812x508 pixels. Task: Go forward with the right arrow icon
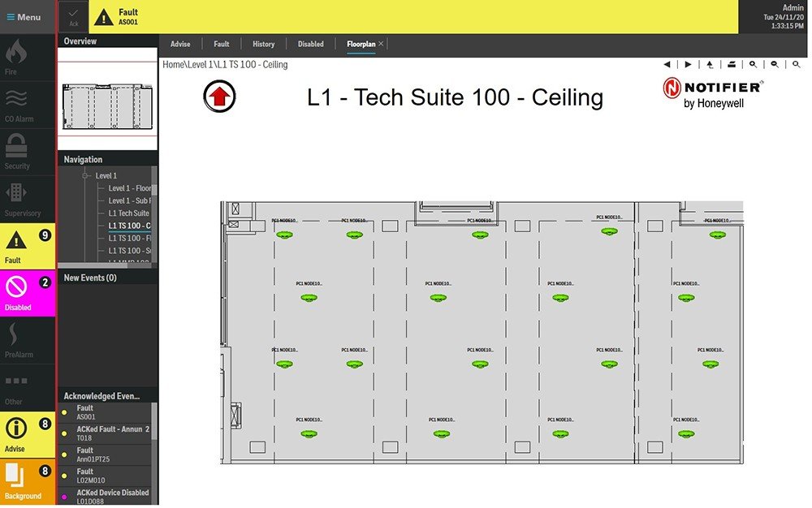pos(688,64)
